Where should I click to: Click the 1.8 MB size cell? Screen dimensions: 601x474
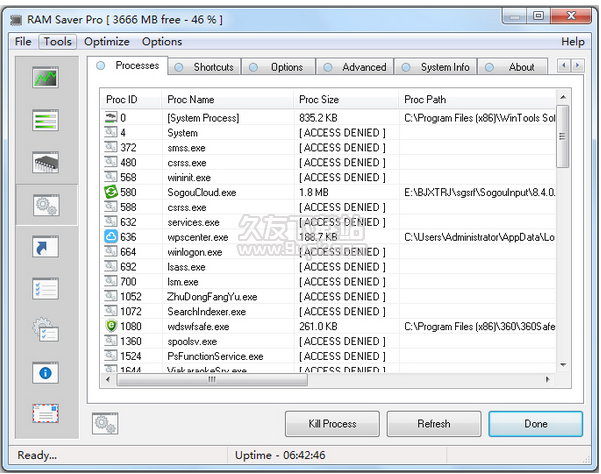coord(314,192)
